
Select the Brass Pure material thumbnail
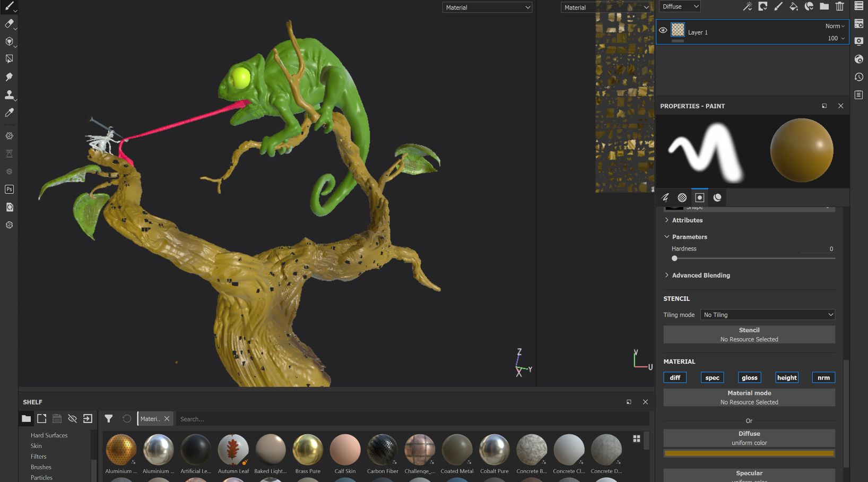308,449
